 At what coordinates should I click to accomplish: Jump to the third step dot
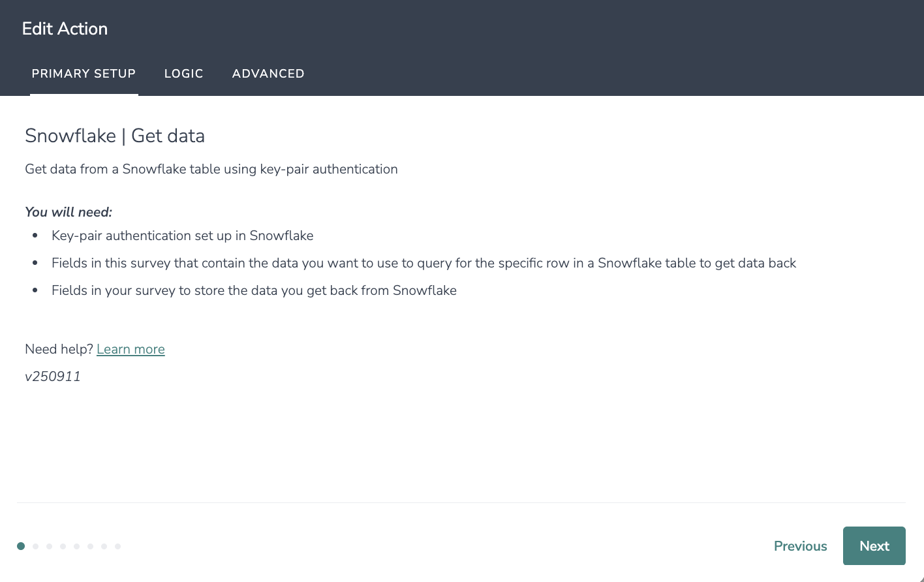(x=49, y=546)
